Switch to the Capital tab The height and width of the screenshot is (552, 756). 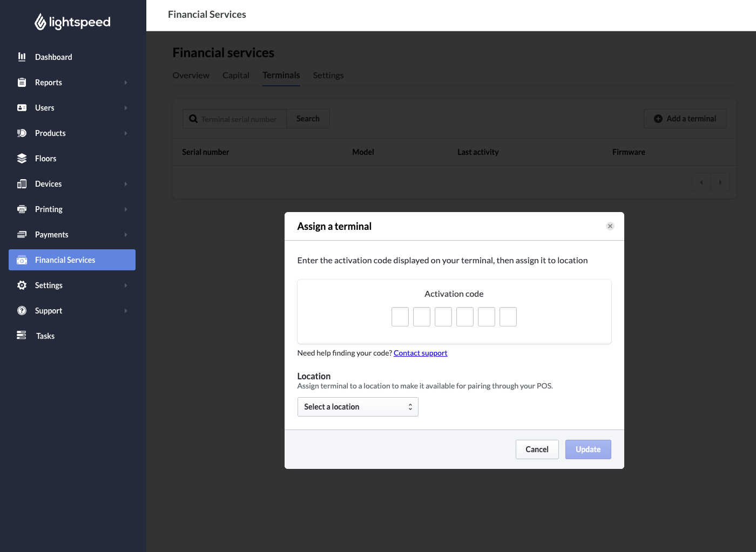235,76
